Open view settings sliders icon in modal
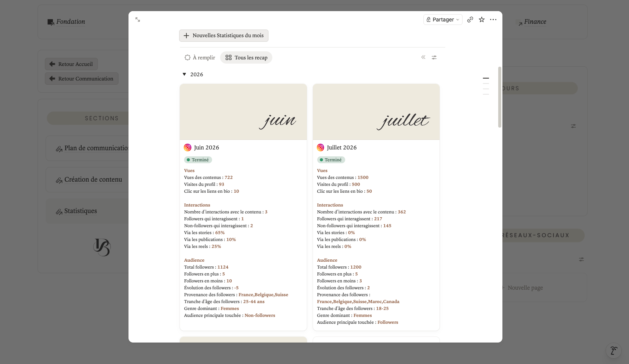 [434, 57]
